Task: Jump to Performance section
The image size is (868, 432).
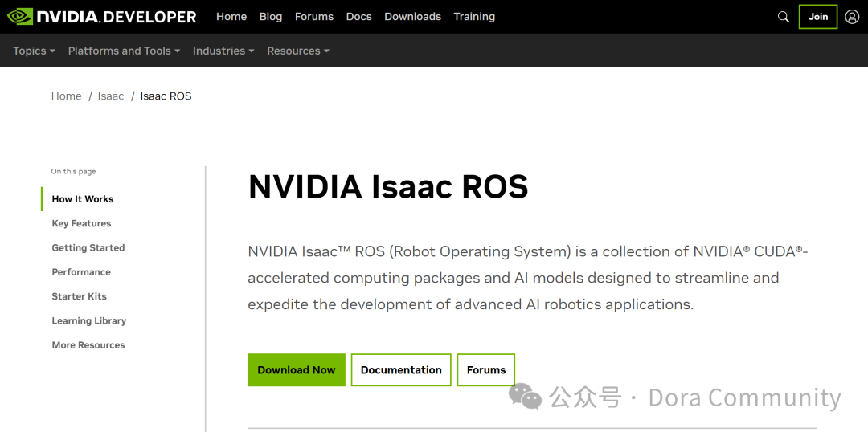Action: pos(81,272)
